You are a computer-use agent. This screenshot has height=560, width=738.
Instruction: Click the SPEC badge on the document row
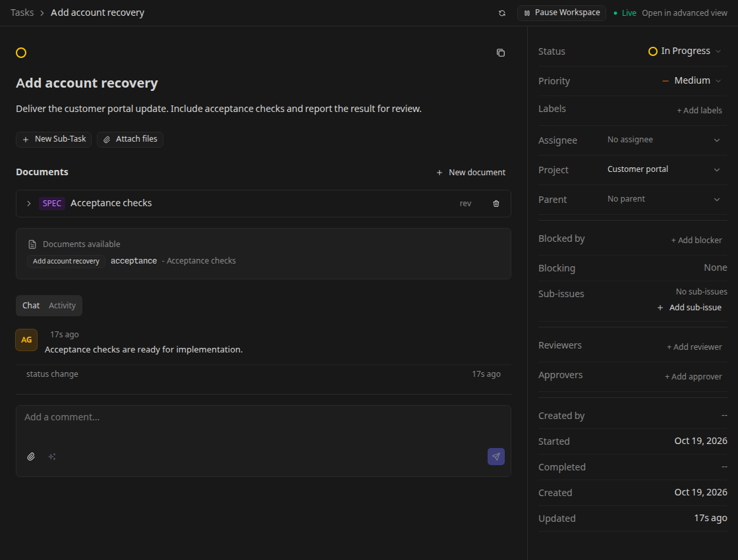[x=52, y=204]
